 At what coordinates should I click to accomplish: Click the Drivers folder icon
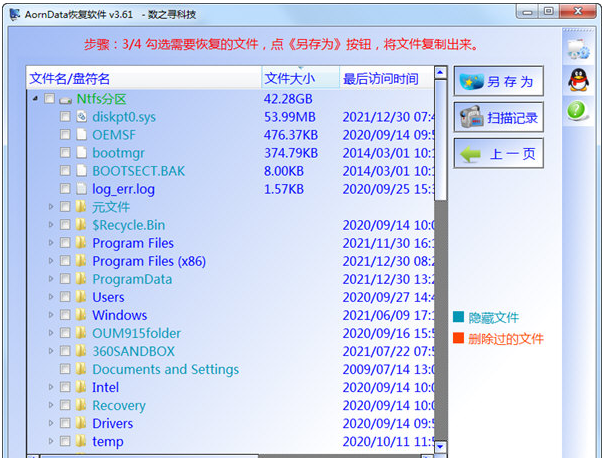[81, 423]
